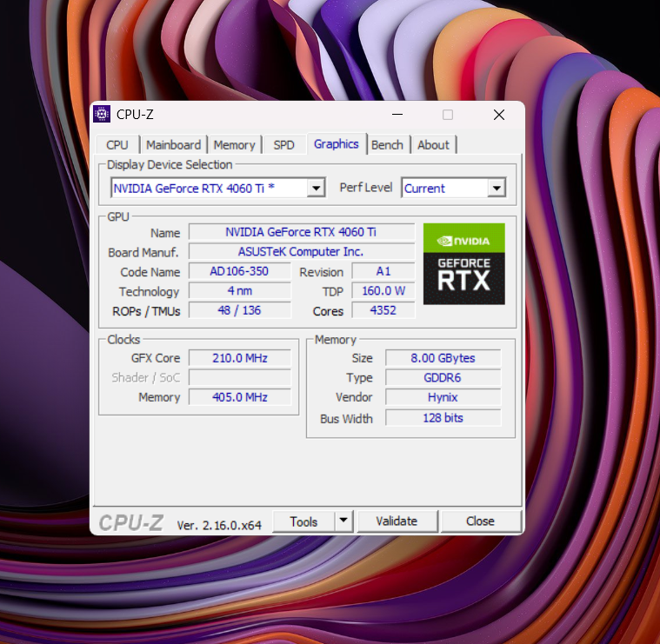Image resolution: width=660 pixels, height=644 pixels.
Task: Show the About tab
Action: tap(433, 145)
